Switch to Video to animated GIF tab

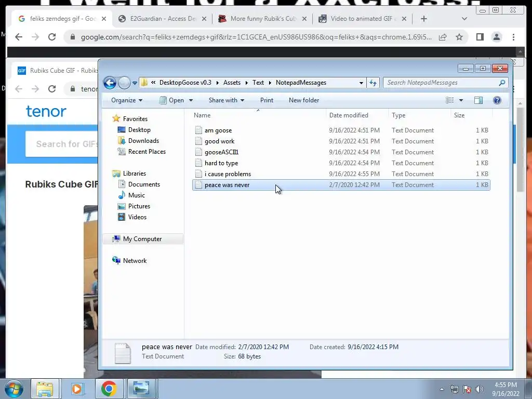[362, 19]
